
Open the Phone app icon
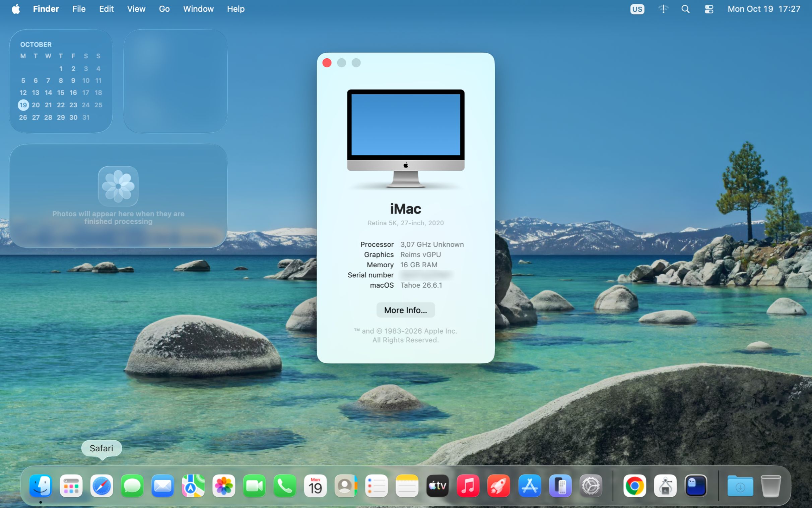[x=285, y=486]
